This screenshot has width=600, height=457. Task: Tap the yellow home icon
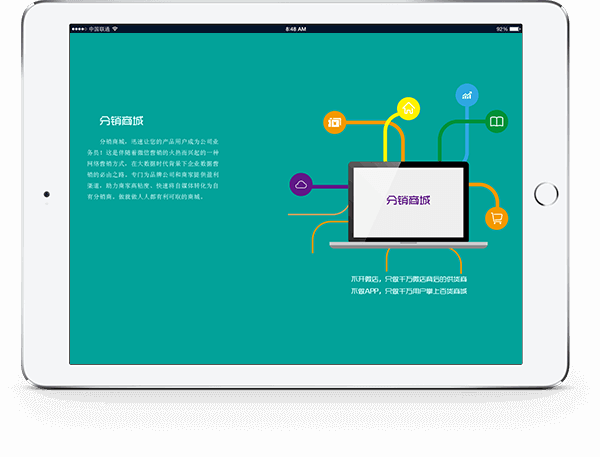coord(408,108)
